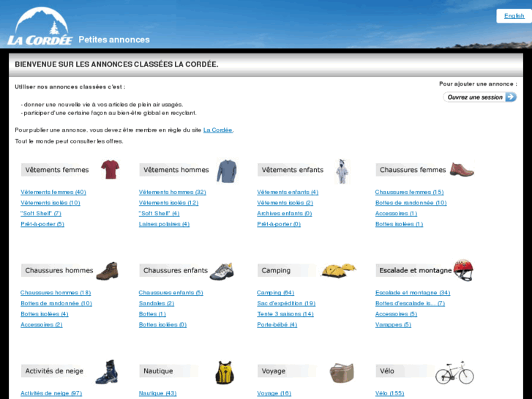Open Tente 3 saisons (14) link

[285, 314]
